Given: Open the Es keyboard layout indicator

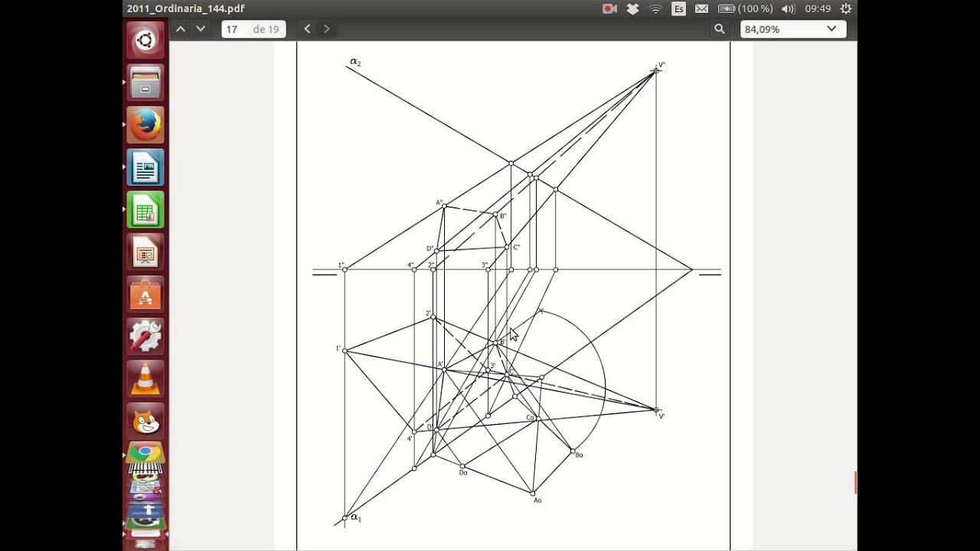Looking at the screenshot, I should pos(678,8).
